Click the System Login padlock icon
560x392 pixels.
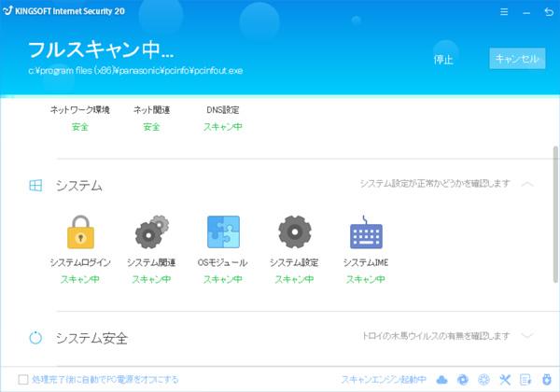tap(80, 233)
